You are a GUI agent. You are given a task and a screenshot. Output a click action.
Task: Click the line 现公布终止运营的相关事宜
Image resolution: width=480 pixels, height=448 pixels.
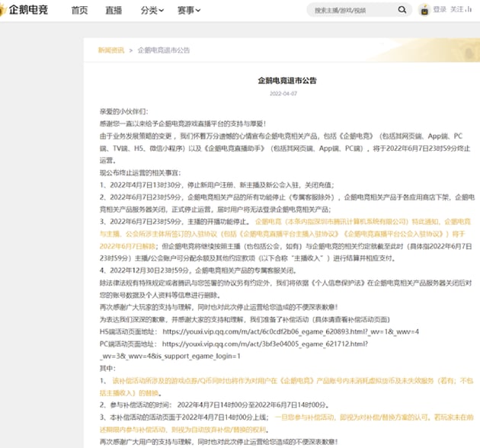pos(140,173)
